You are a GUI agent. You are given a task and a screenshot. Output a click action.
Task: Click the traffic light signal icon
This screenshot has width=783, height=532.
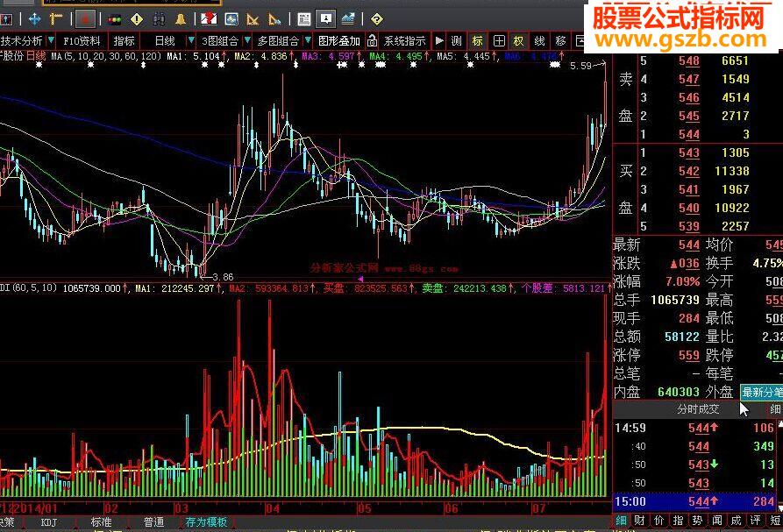(x=115, y=18)
